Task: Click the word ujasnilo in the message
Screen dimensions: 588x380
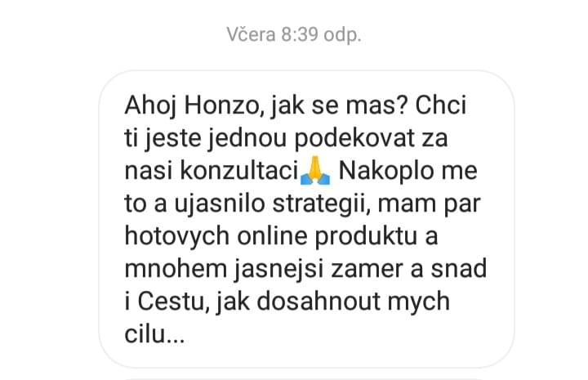Action: 220,204
